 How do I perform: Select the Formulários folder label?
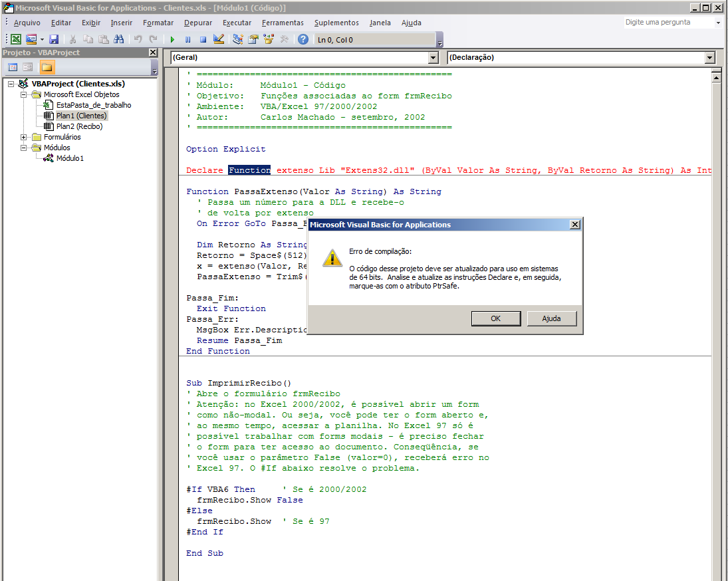62,138
